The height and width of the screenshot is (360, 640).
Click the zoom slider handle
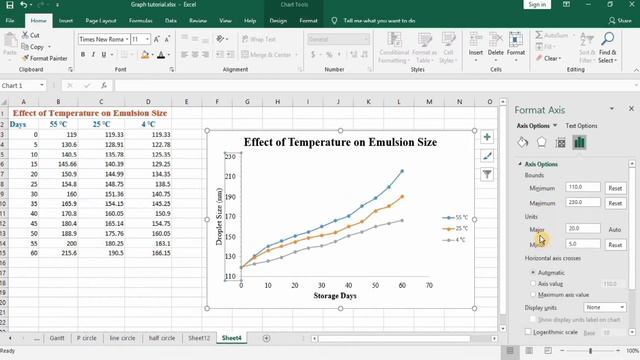click(590, 351)
